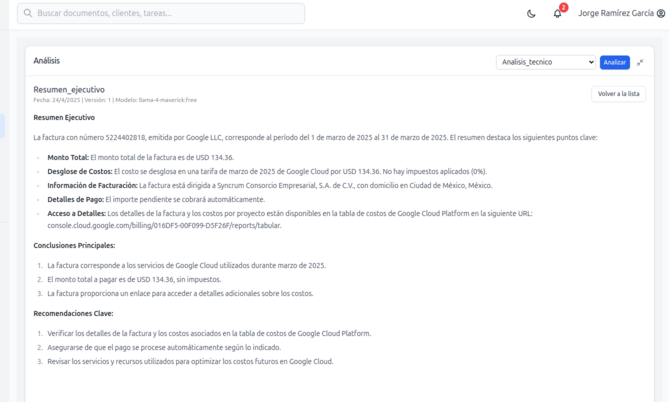Click the console.cloud.google.com billing URL
The image size is (669, 402).
(x=164, y=225)
